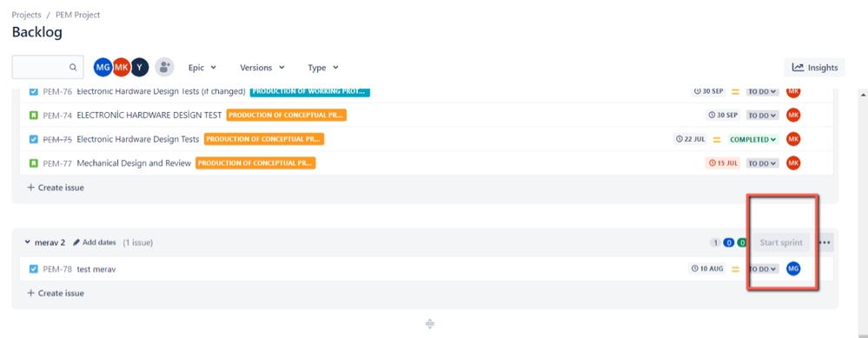Click Add dates for merav 2 sprint
The image size is (868, 338).
[95, 242]
